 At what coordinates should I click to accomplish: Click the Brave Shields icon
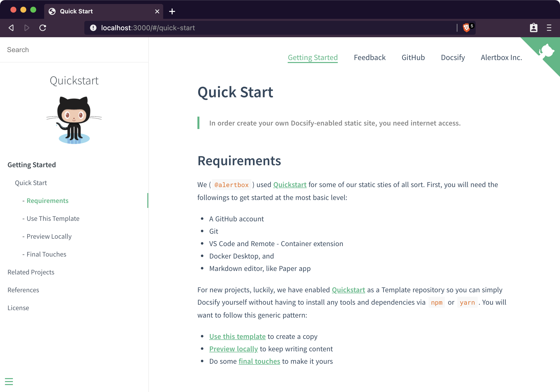467,28
